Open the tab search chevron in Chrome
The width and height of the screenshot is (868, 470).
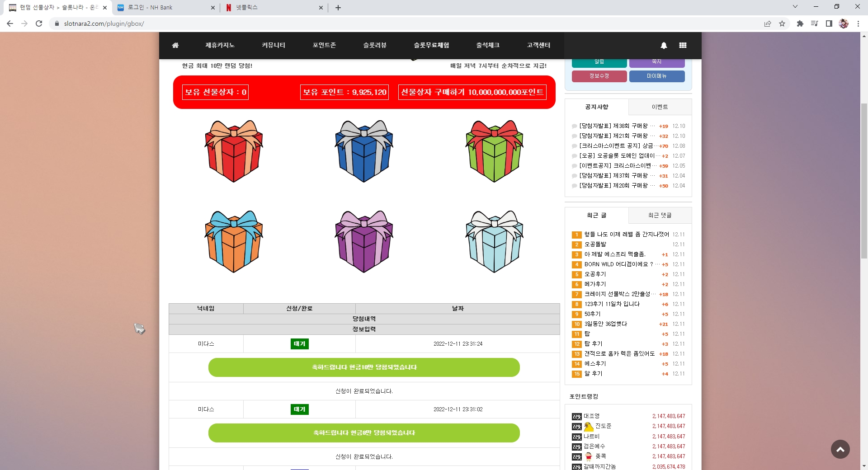coord(795,7)
